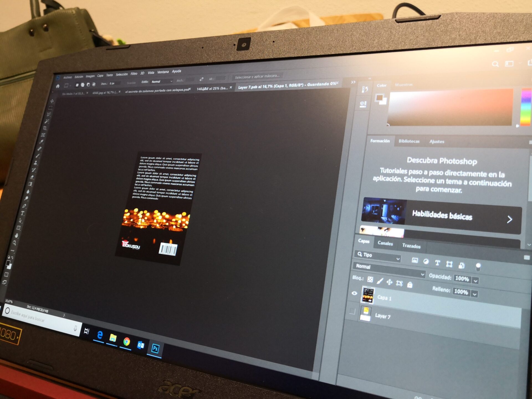Open Google Chrome from the taskbar

pyautogui.click(x=127, y=341)
